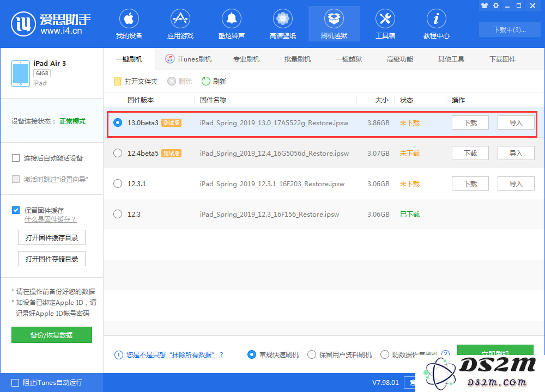Switch to 一键越狱 tab
The width and height of the screenshot is (545, 392).
[349, 59]
